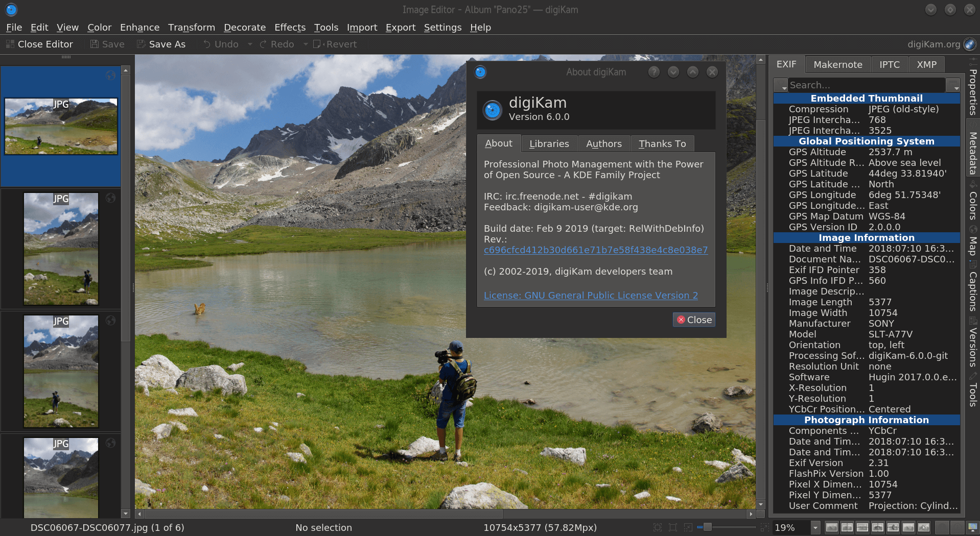The width and height of the screenshot is (980, 536).
Task: Toggle the target-image preview mode button
Action: pyautogui.click(x=908, y=527)
